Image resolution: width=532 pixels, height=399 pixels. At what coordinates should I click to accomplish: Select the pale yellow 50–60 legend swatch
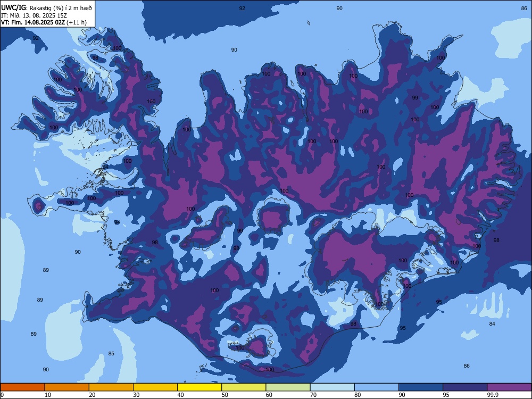(x=244, y=387)
